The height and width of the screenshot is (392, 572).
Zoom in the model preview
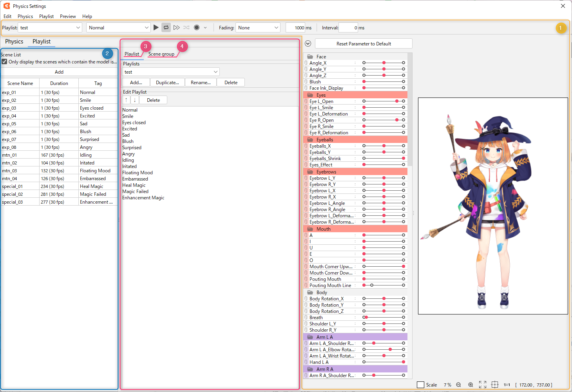click(471, 385)
